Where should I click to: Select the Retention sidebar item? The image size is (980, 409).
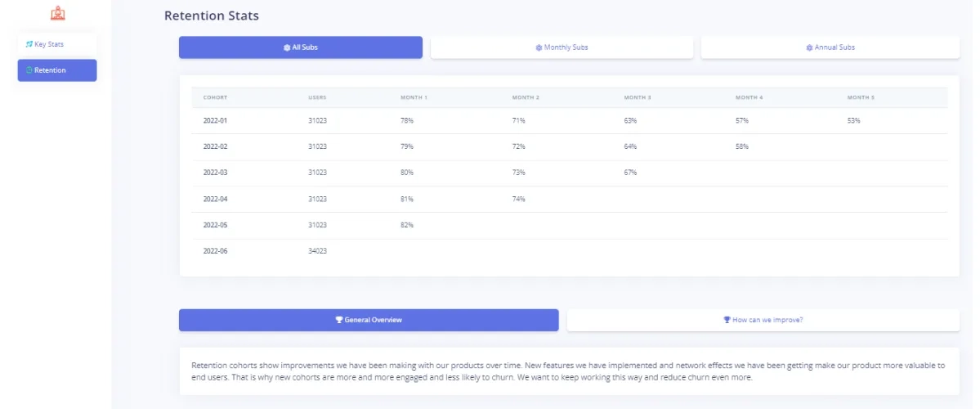[x=57, y=70]
